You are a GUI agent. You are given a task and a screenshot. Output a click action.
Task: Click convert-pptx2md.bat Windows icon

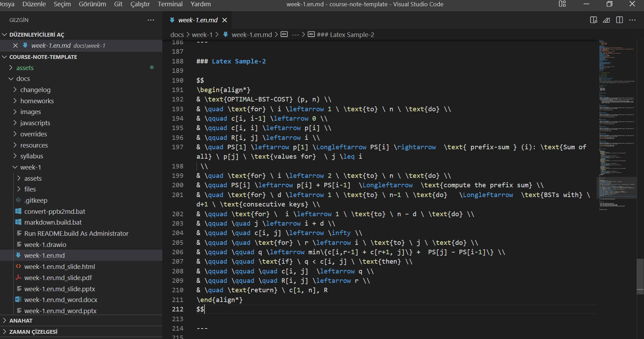pyautogui.click(x=18, y=211)
